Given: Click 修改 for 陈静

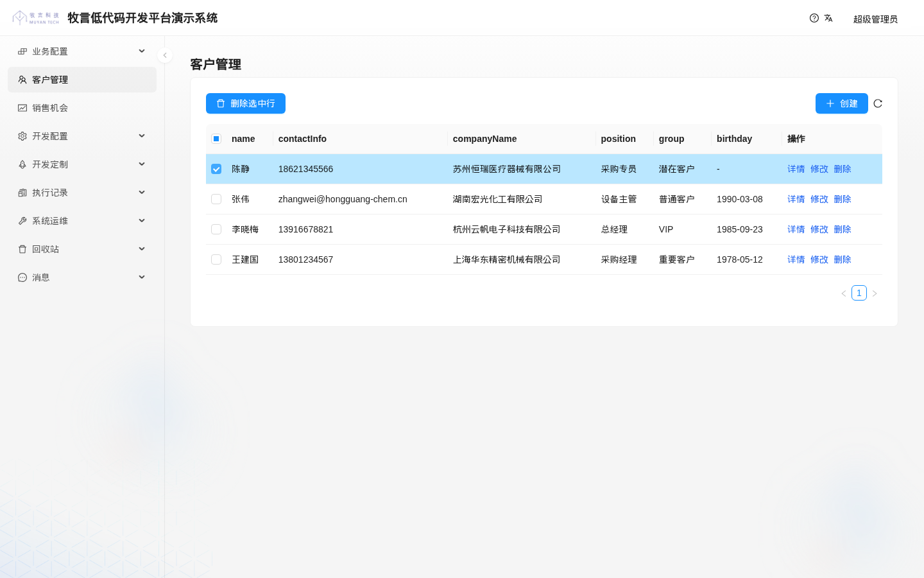Looking at the screenshot, I should pyautogui.click(x=819, y=169).
